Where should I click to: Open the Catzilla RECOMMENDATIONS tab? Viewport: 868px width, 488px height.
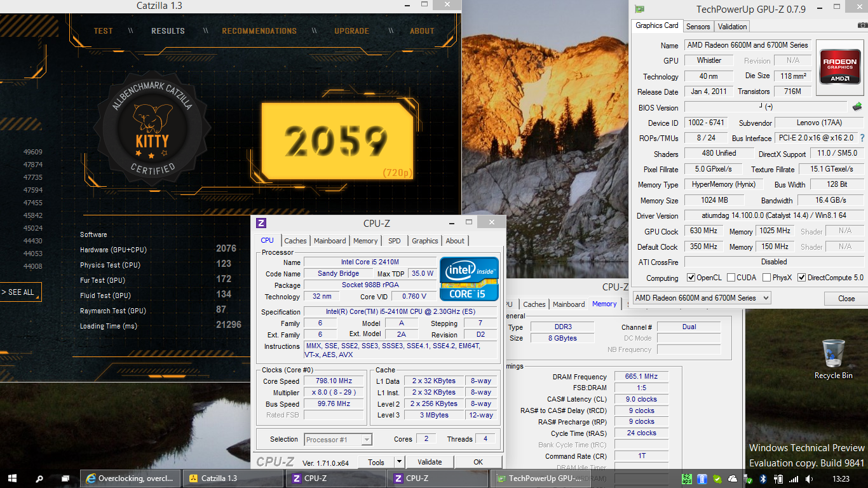(259, 30)
